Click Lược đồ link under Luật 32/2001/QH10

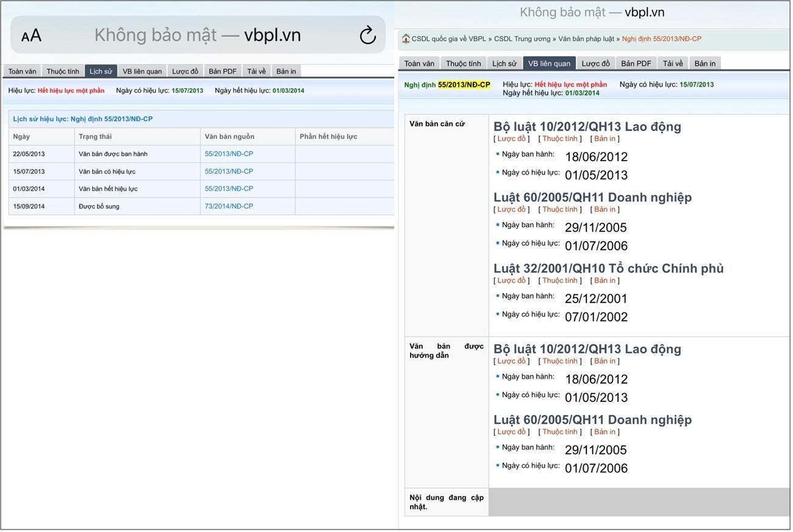point(511,281)
